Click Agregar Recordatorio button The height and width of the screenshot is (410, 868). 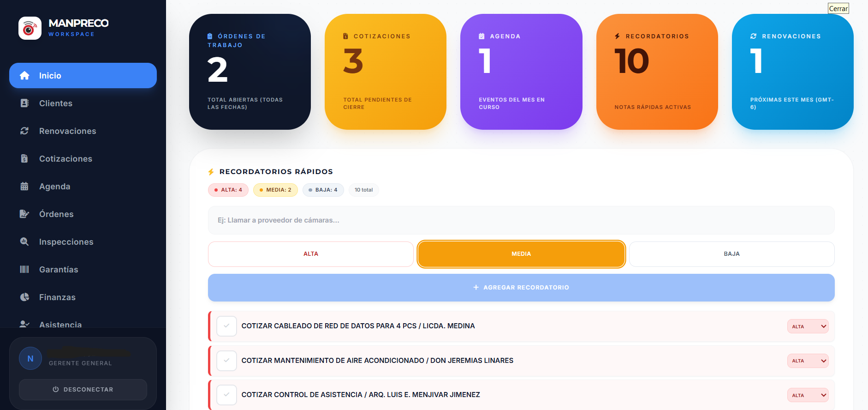(521, 287)
